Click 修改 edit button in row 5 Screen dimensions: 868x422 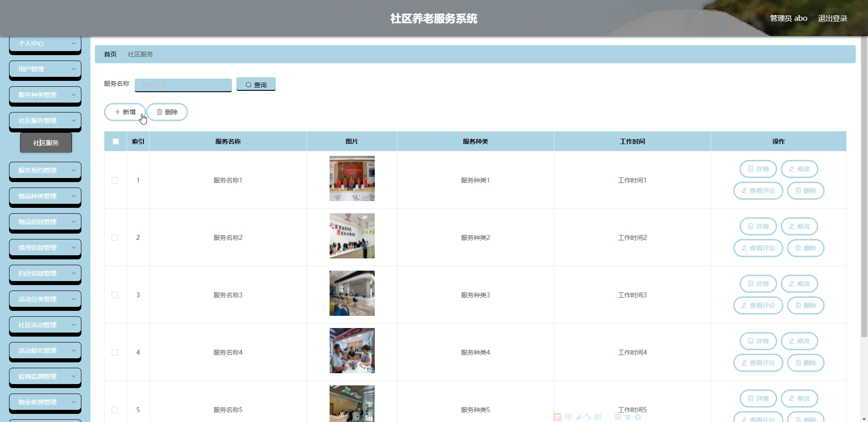pyautogui.click(x=799, y=399)
